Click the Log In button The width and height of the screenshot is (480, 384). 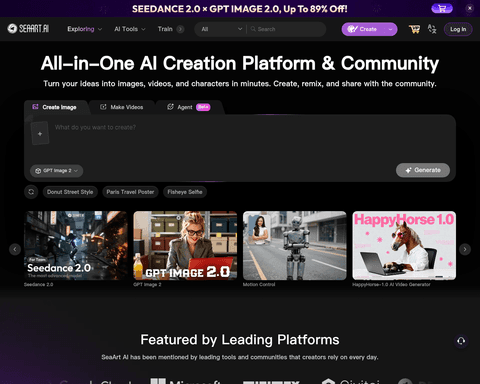(458, 29)
